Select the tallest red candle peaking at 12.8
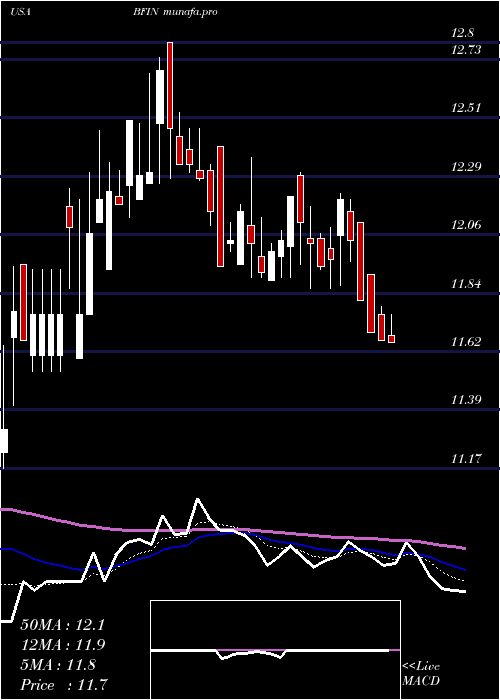The image size is (500, 700). click(170, 85)
